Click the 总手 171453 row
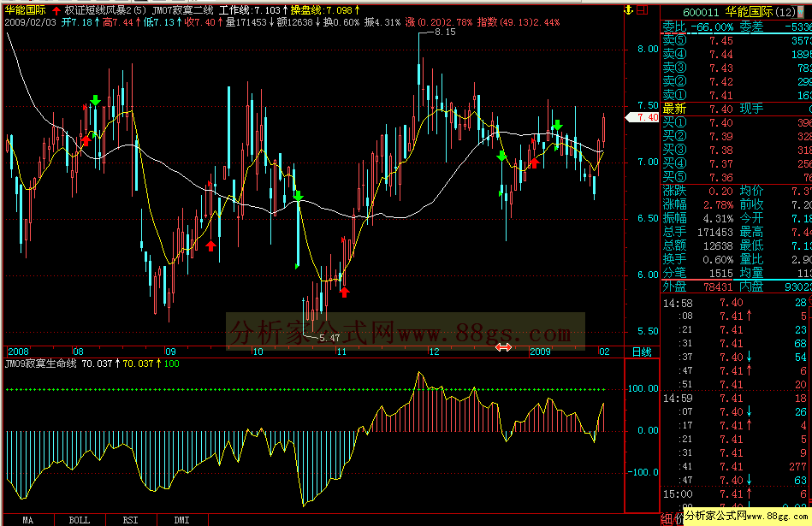The width and height of the screenshot is (812, 526). click(x=698, y=232)
